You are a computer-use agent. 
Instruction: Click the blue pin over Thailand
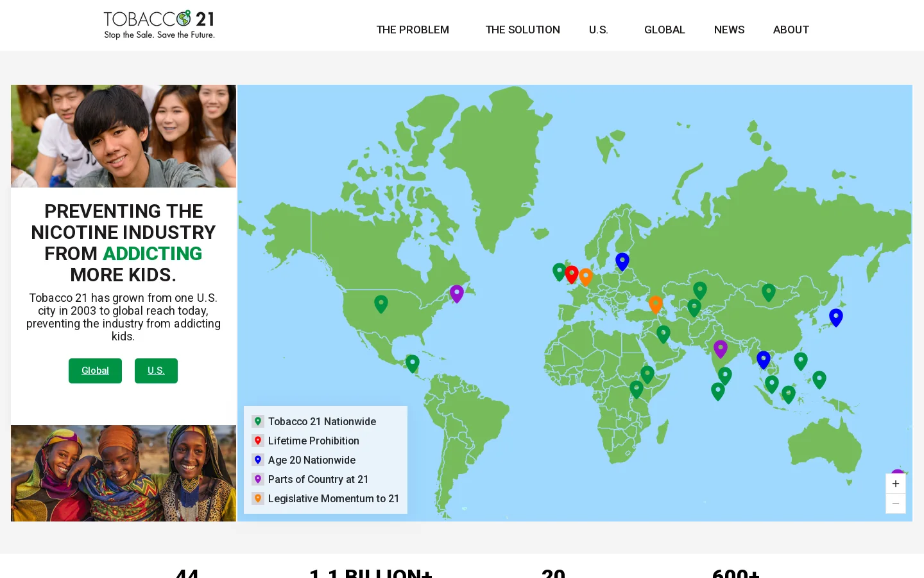pyautogui.click(x=764, y=360)
